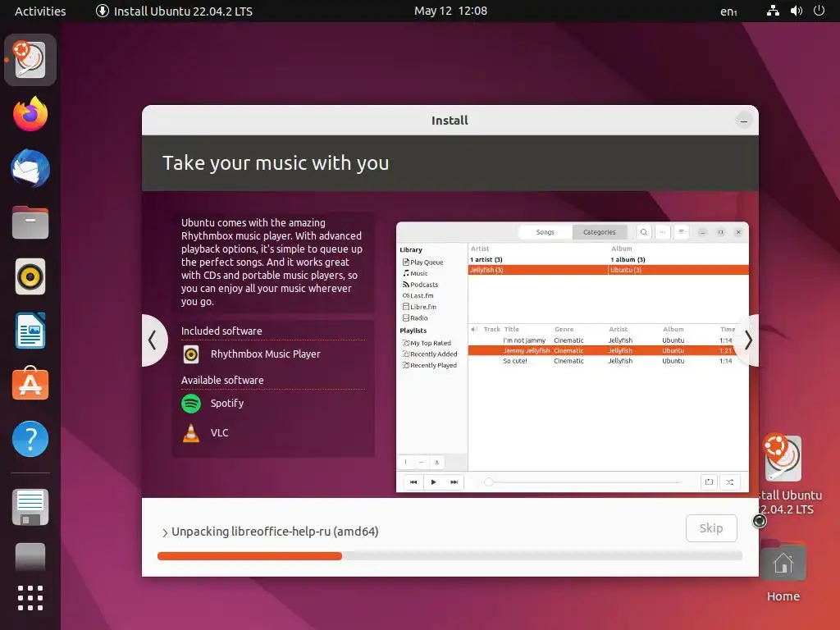This screenshot has width=840, height=630.
Task: Click the Rhythmbox Music Player icon in the slide
Action: 191,354
